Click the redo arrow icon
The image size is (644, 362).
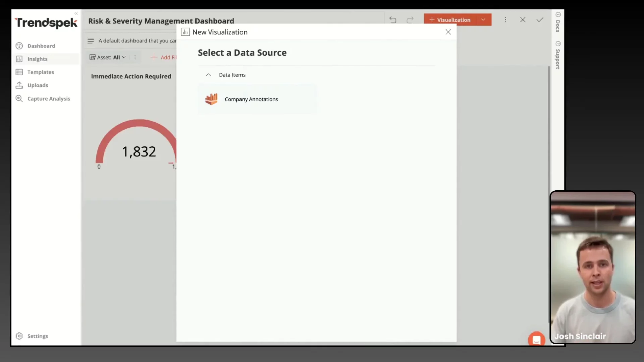point(410,20)
